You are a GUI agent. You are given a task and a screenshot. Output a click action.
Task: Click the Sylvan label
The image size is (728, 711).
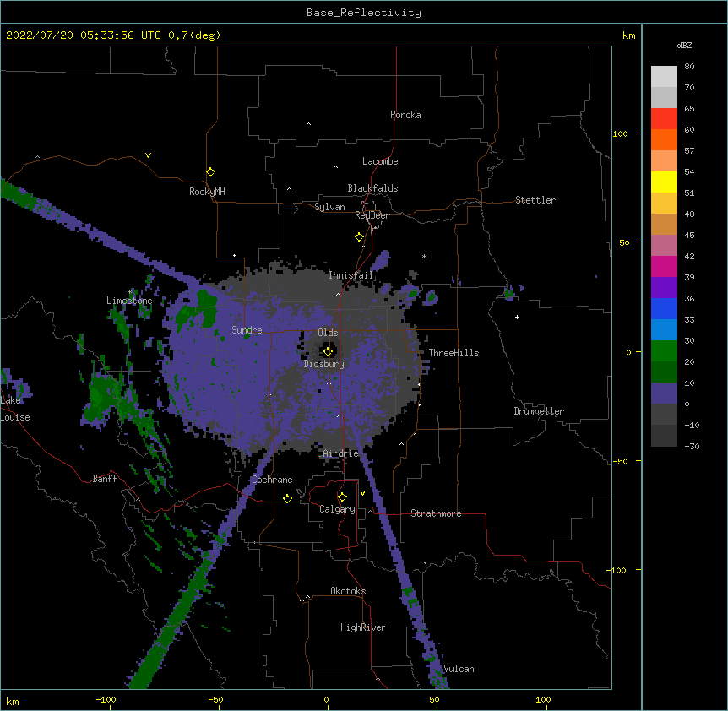329,207
